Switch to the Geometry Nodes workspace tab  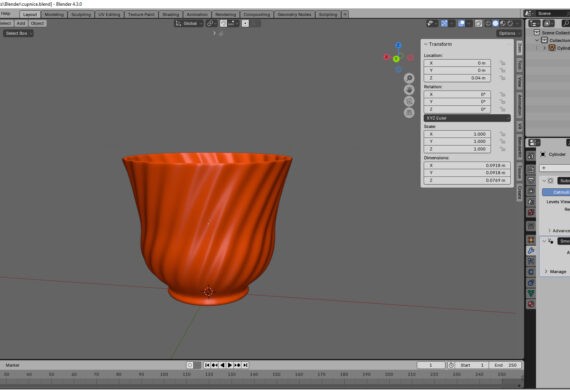[294, 15]
